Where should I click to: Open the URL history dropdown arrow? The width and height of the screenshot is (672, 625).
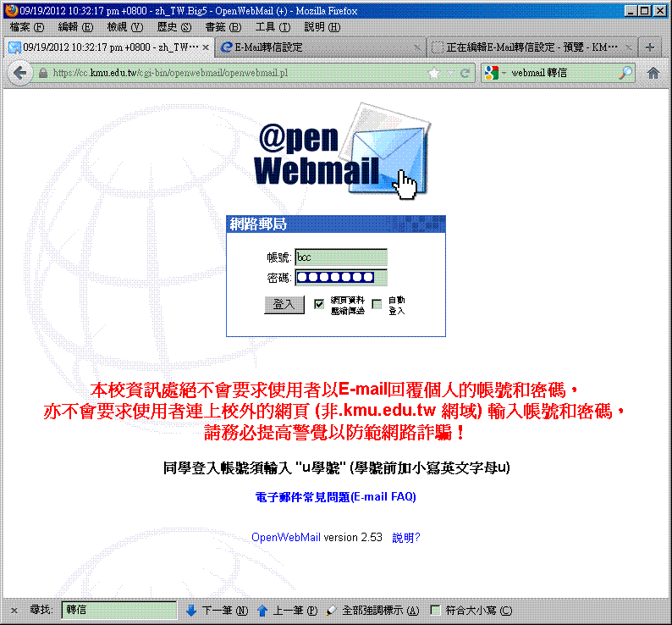tap(450, 73)
